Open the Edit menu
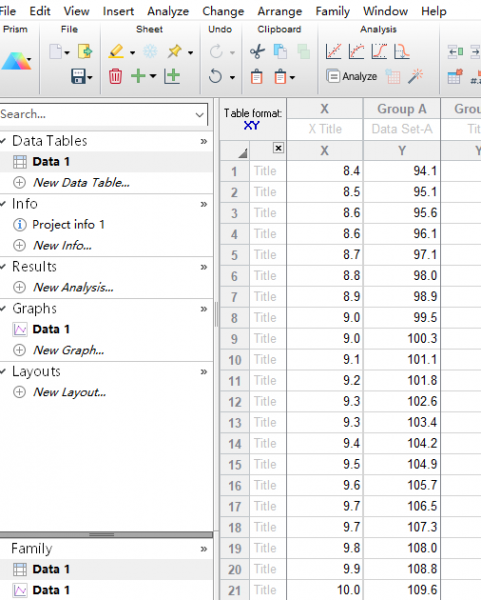481x600 pixels. point(40,11)
